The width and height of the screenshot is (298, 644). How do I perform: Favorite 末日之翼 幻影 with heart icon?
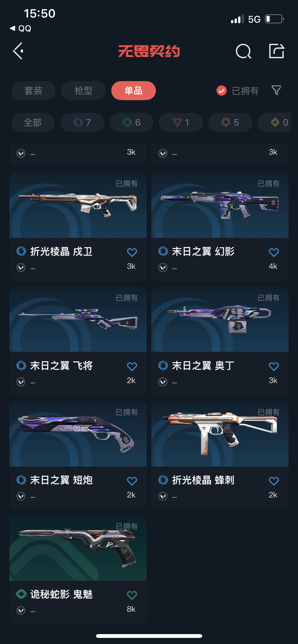click(274, 252)
